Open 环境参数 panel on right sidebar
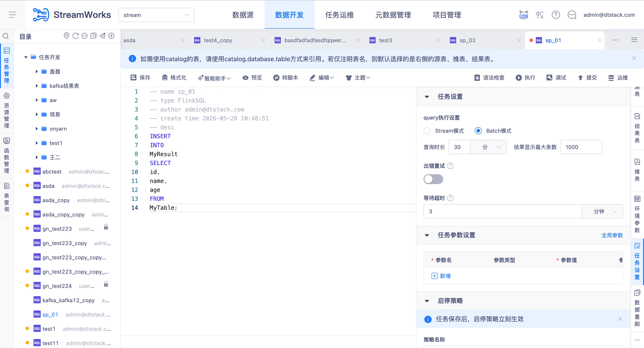Screen dimensions: 644x348 tap(637, 214)
